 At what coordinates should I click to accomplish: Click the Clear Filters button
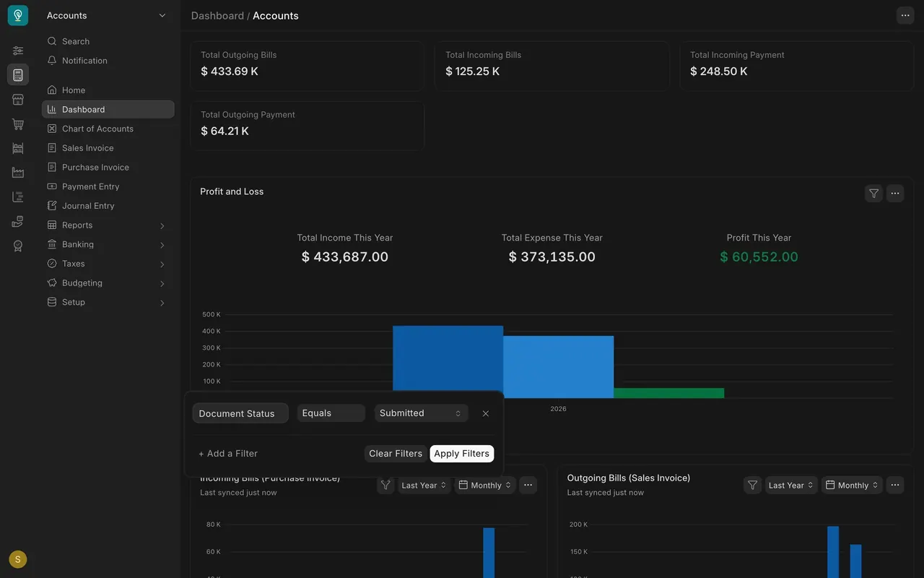[396, 454]
